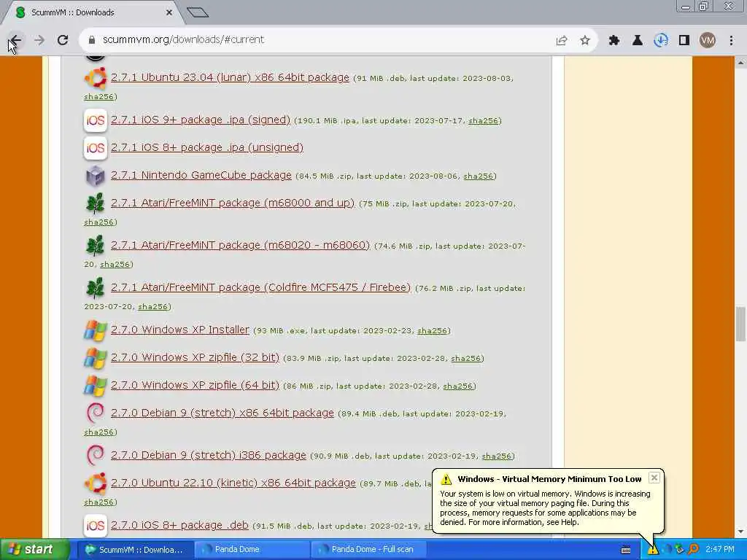
Task: Download 2.7.0 Windows XP Installer
Action: point(180,330)
